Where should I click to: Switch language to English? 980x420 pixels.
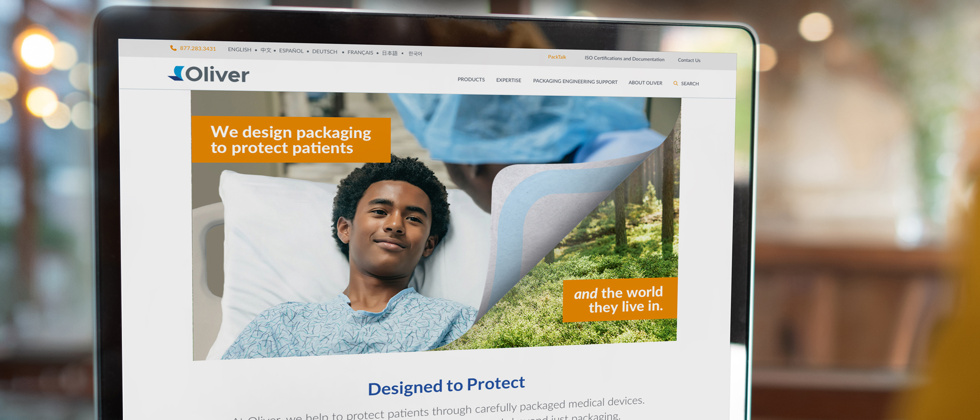[x=239, y=50]
